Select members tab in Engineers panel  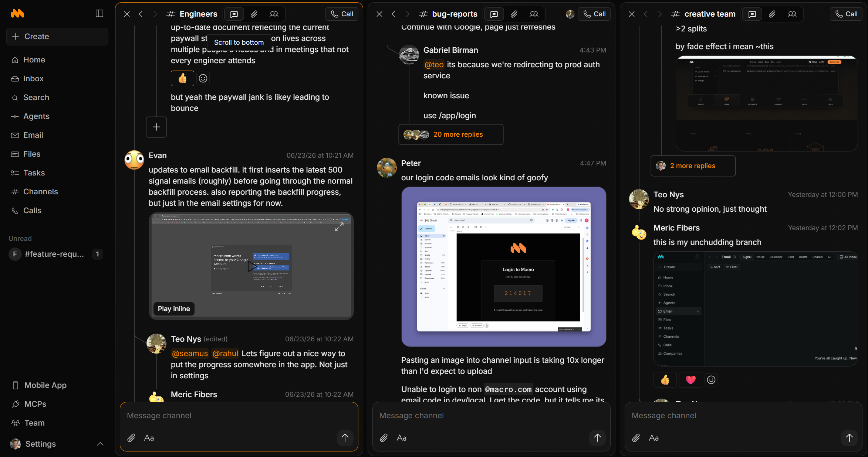[x=274, y=14]
